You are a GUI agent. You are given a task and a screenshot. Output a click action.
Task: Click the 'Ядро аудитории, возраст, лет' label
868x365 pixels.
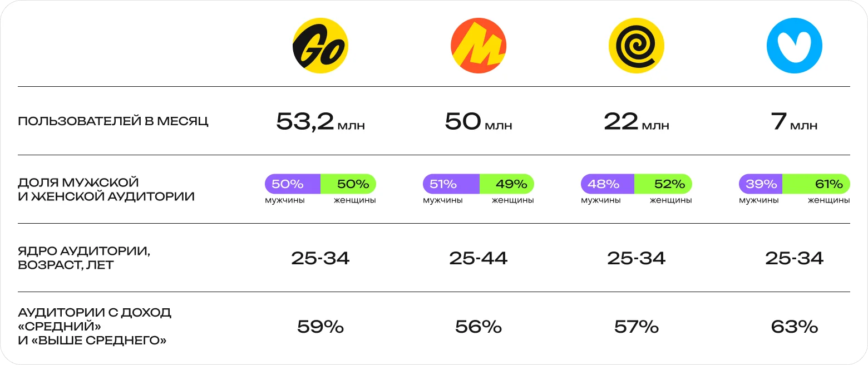[x=84, y=258]
